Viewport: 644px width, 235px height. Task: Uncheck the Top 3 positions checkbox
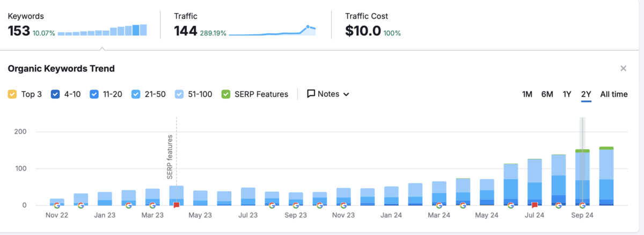[12, 94]
